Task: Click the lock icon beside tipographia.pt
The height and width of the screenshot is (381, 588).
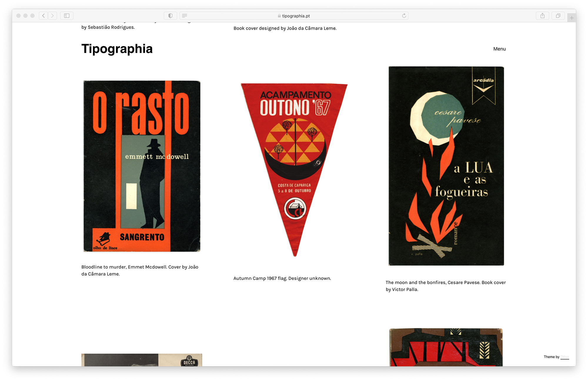Action: tap(279, 16)
